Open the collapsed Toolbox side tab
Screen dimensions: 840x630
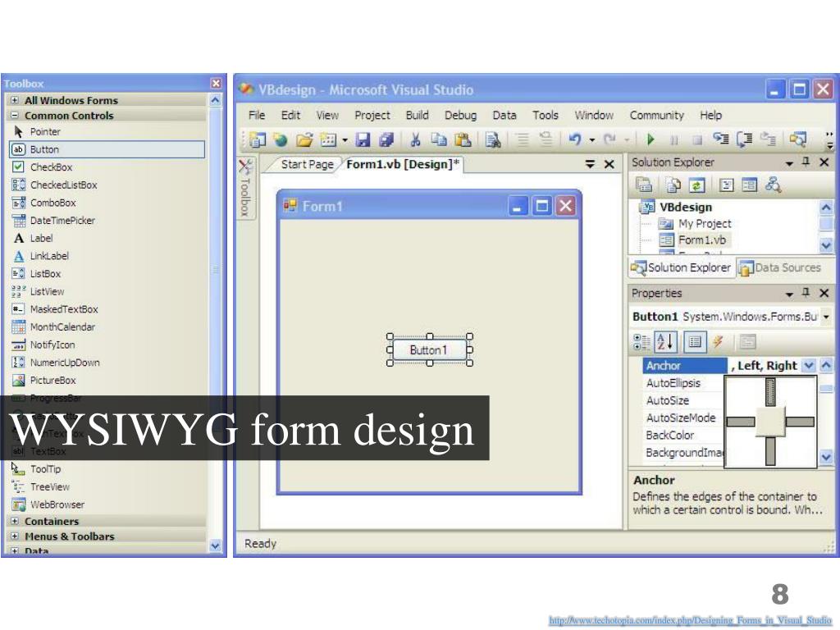[x=245, y=188]
